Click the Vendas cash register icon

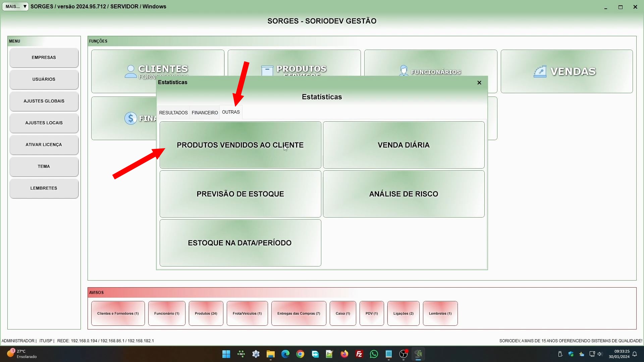(540, 72)
